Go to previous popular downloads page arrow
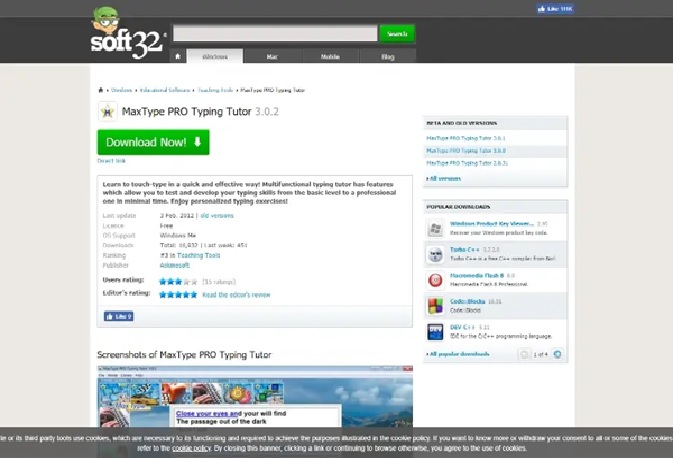Viewport: 674px width, 458px height. 524,354
